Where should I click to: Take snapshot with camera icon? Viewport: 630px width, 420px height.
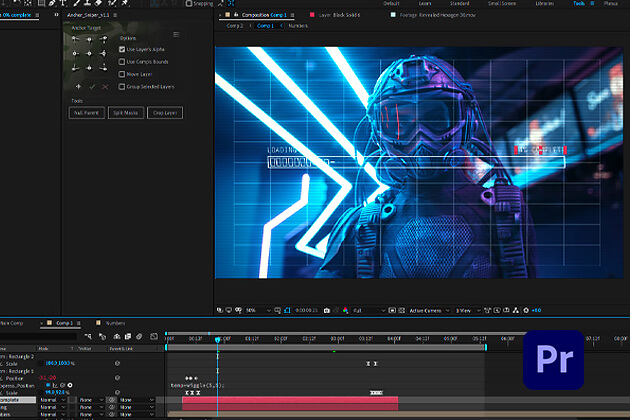point(327,310)
